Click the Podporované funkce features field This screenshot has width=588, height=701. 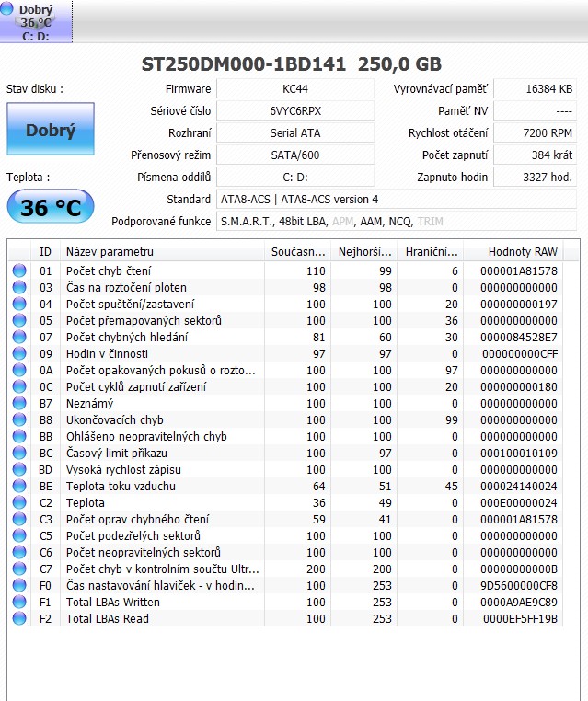397,222
